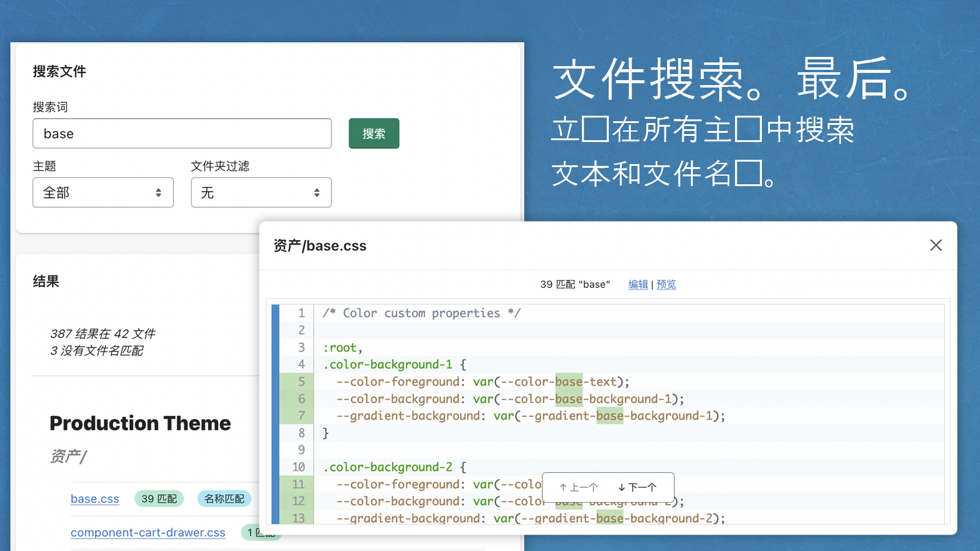Click the 编辑 link in the preview
Screen dimensions: 980x551
coord(638,285)
